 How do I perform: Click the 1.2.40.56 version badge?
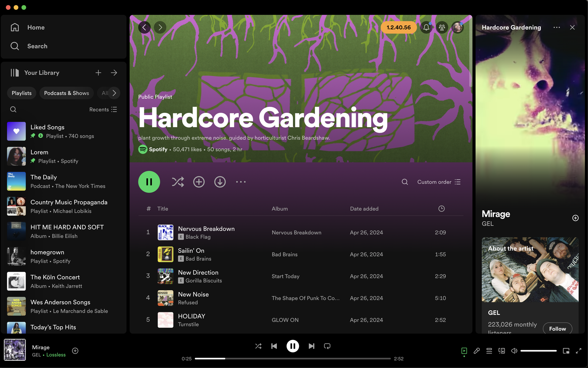[398, 27]
